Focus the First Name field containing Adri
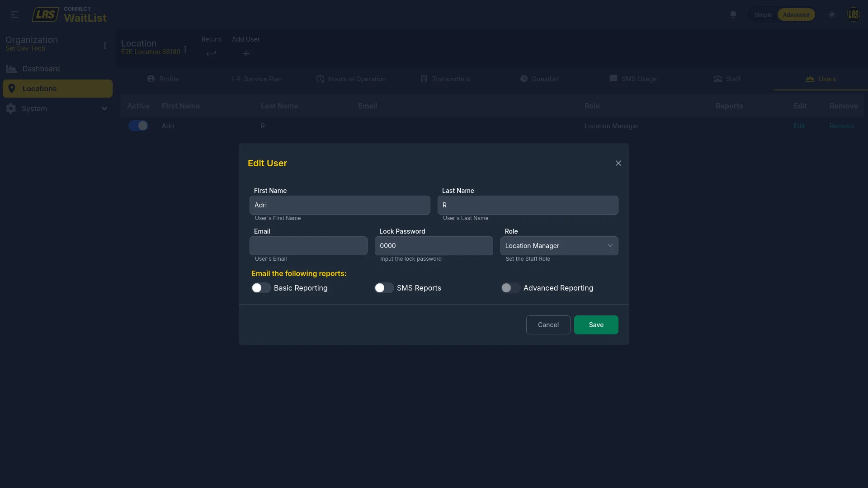Screen dimensions: 868x488 point(340,205)
